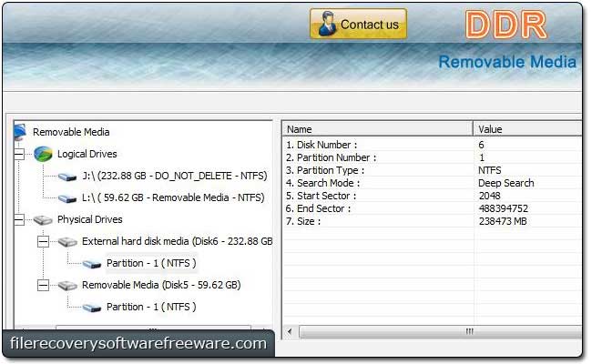Collapse the Physical Drives node
Image resolution: width=592 pixels, height=364 pixels.
[x=19, y=219]
